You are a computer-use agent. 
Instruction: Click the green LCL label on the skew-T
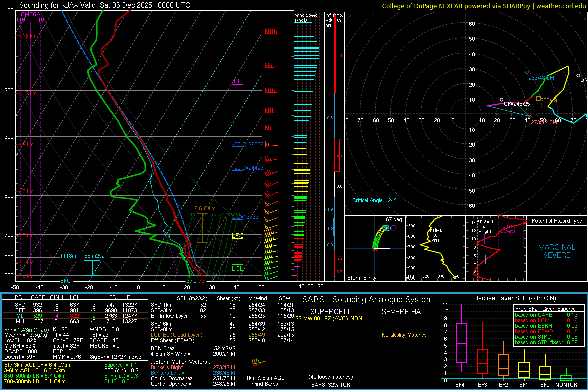pos(237,268)
